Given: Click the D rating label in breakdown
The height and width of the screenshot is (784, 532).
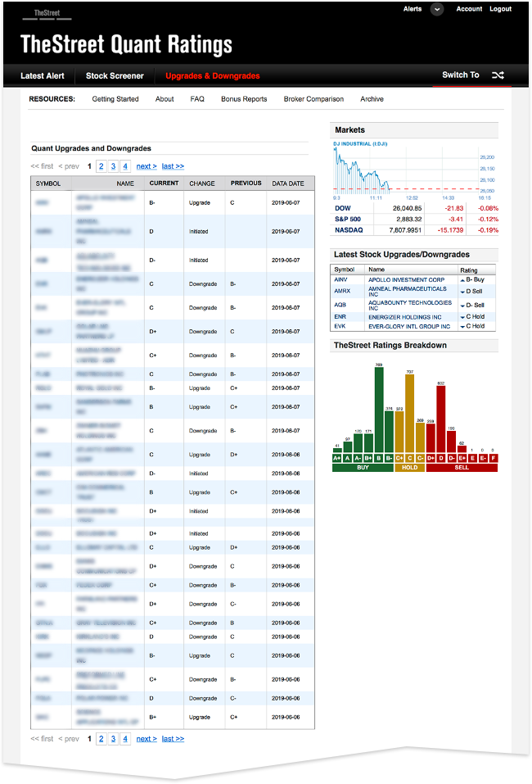Looking at the screenshot, I should 442,458.
